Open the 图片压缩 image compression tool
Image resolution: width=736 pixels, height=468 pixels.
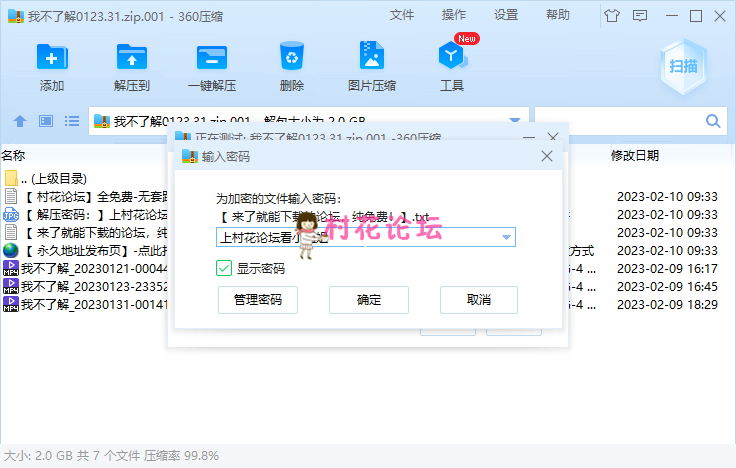(371, 56)
